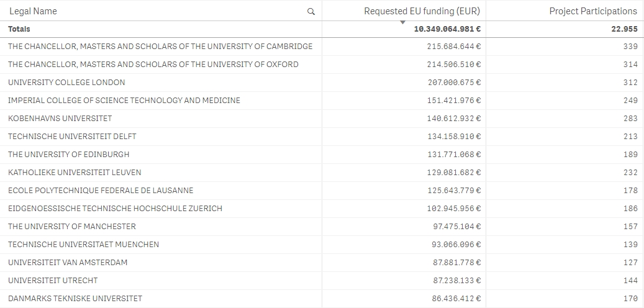Select UNIVERSITEIT VAN AMSTERDAM
644x308 pixels.
[x=67, y=263]
